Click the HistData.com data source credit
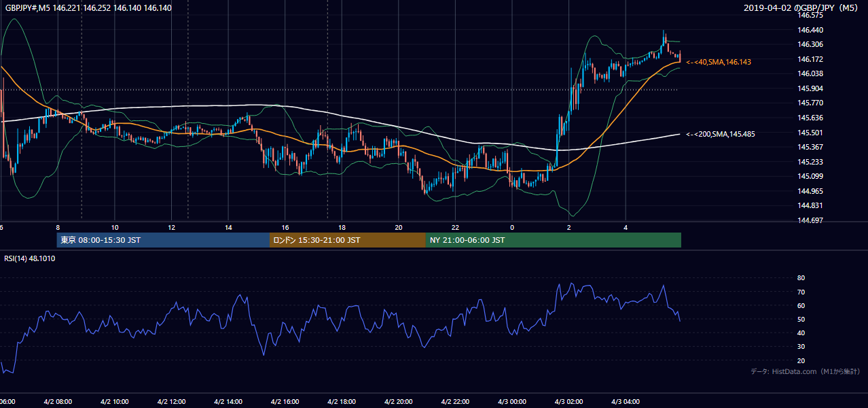868x408 pixels. coord(806,371)
